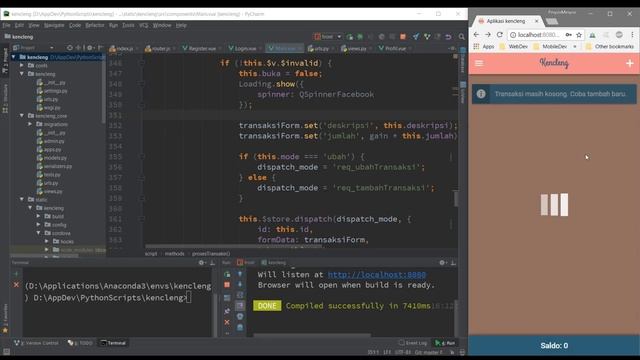Open the Version Control tool window

pyautogui.click(x=36, y=343)
